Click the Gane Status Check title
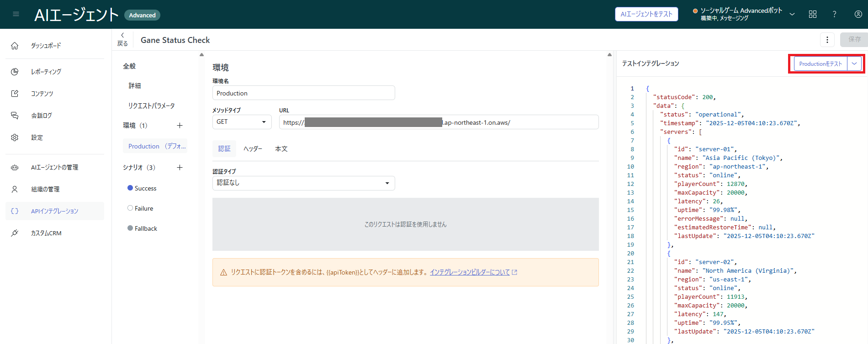Image resolution: width=868 pixels, height=344 pixels. (x=175, y=40)
